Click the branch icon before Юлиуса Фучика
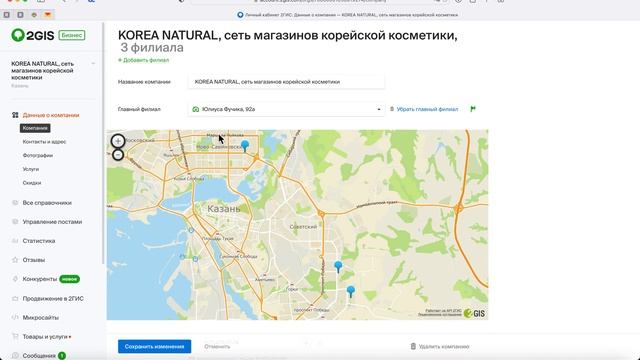640x360 pixels. [196, 109]
